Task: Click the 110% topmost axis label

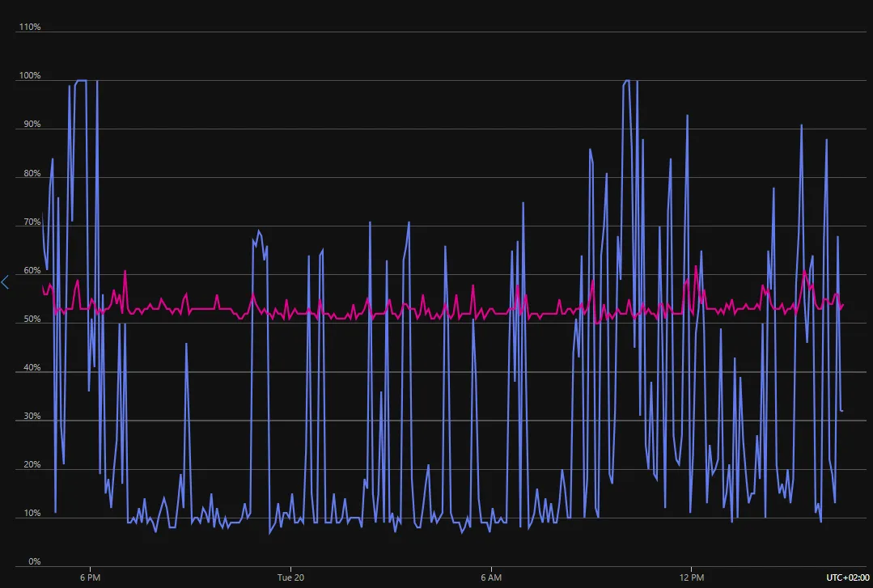Action: tap(30, 27)
